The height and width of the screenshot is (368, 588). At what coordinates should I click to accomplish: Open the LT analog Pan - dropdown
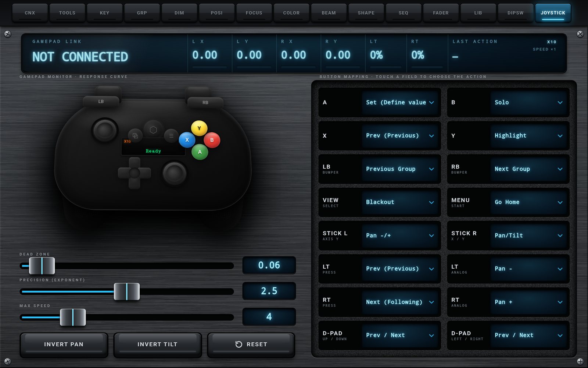coord(529,269)
